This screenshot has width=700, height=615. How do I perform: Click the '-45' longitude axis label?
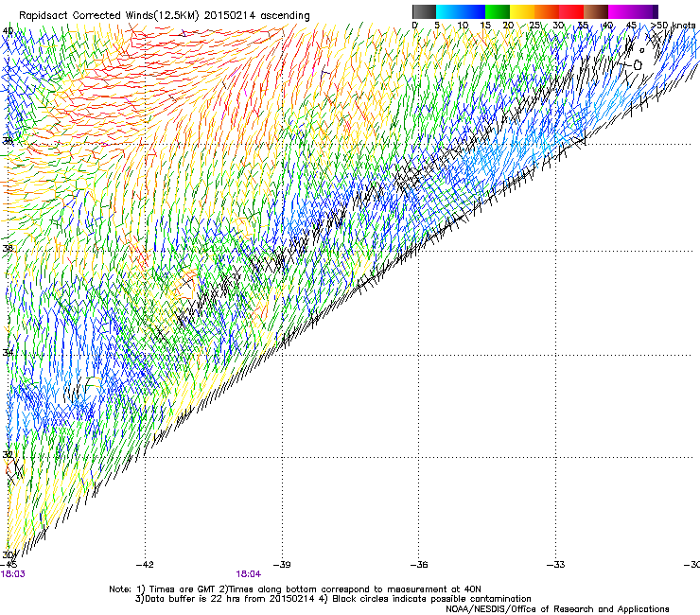9,565
